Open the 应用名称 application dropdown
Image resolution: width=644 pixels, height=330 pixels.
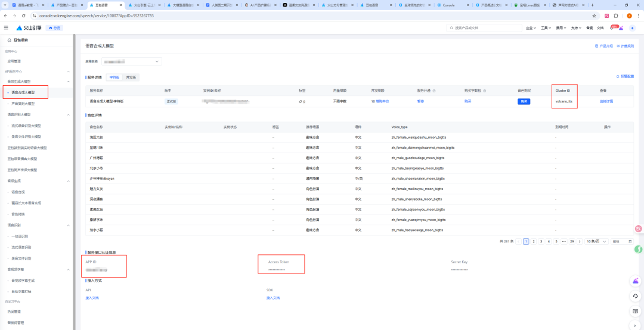pyautogui.click(x=132, y=61)
